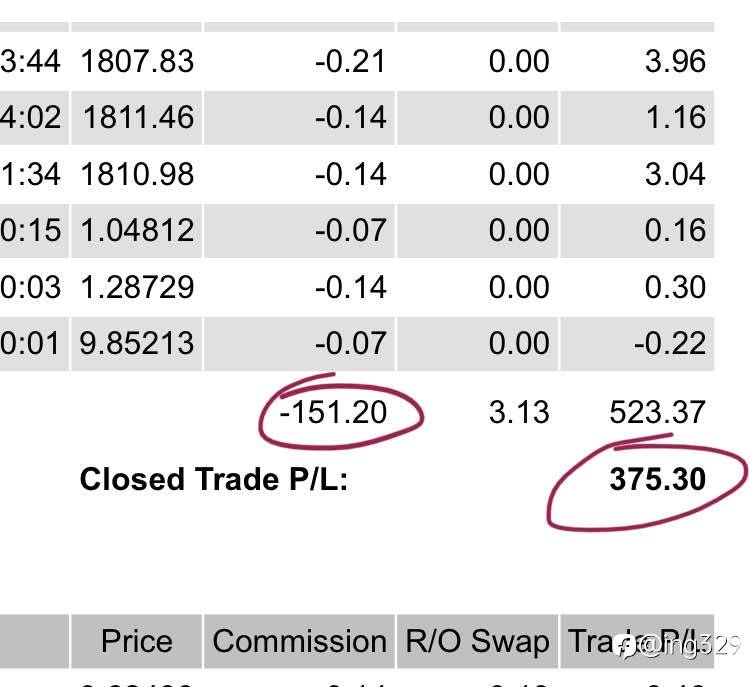Click the Commission column header
Viewport: 750px width, 687px height.
coord(300,641)
